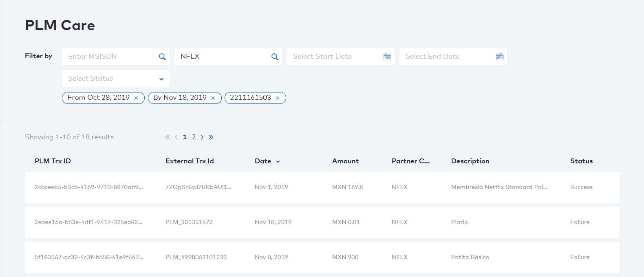Jump to last page with double-right arrows

[x=211, y=137]
